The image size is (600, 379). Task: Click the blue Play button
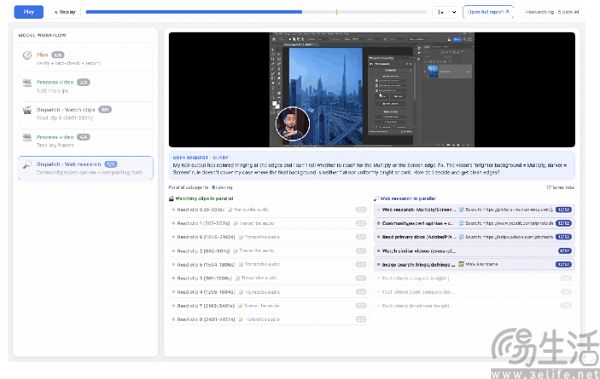click(29, 12)
